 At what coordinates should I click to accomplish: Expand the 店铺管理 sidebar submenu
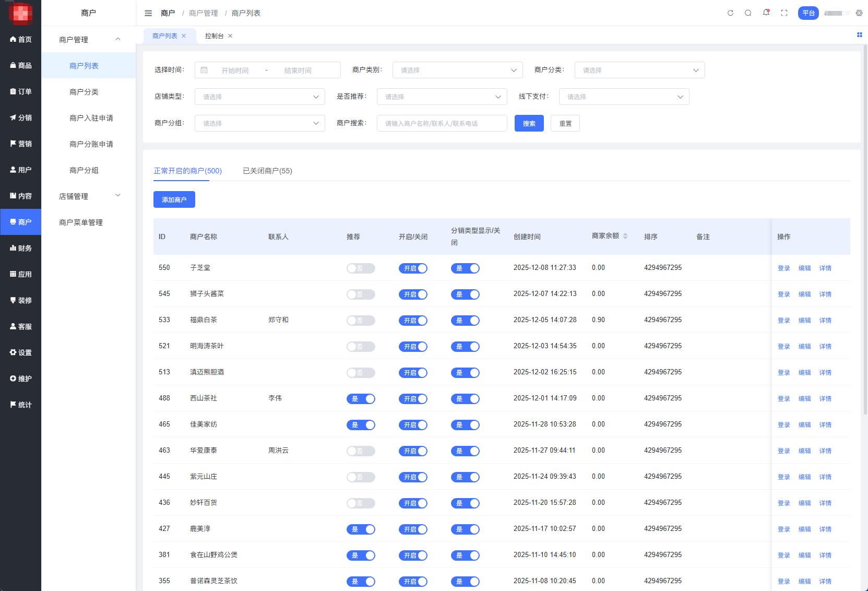89,196
